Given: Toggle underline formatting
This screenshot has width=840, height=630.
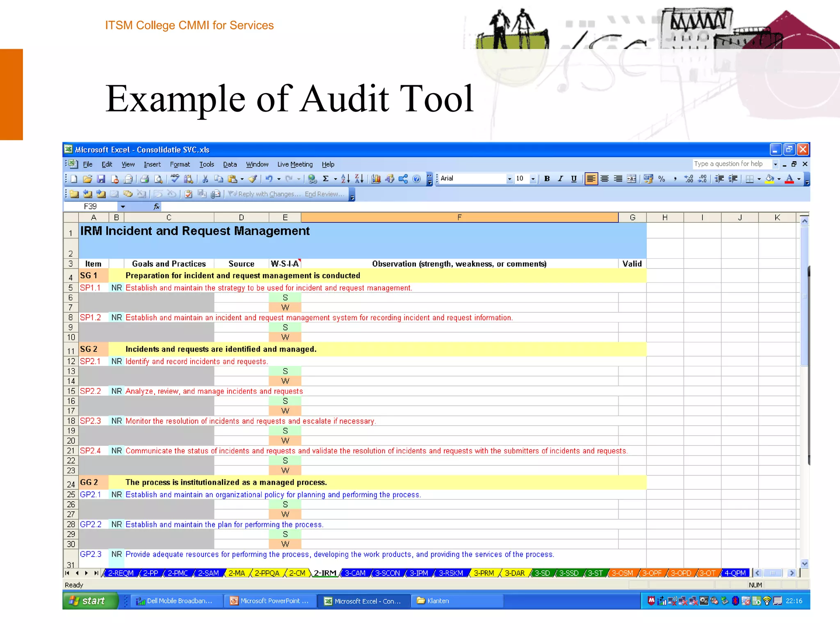Looking at the screenshot, I should pos(574,179).
